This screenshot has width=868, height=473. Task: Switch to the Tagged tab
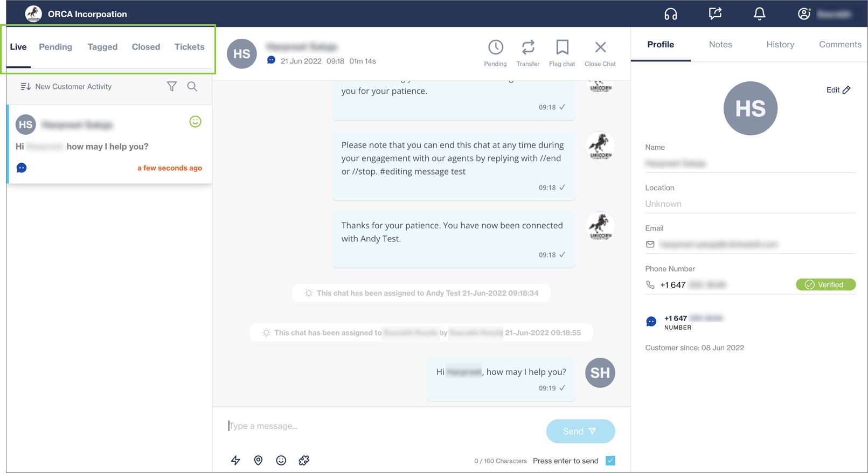point(102,47)
